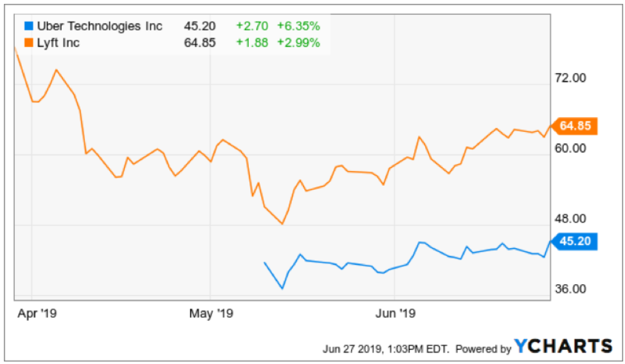Click the blue 45.20 price tag
625x364 pixels.
(x=575, y=242)
